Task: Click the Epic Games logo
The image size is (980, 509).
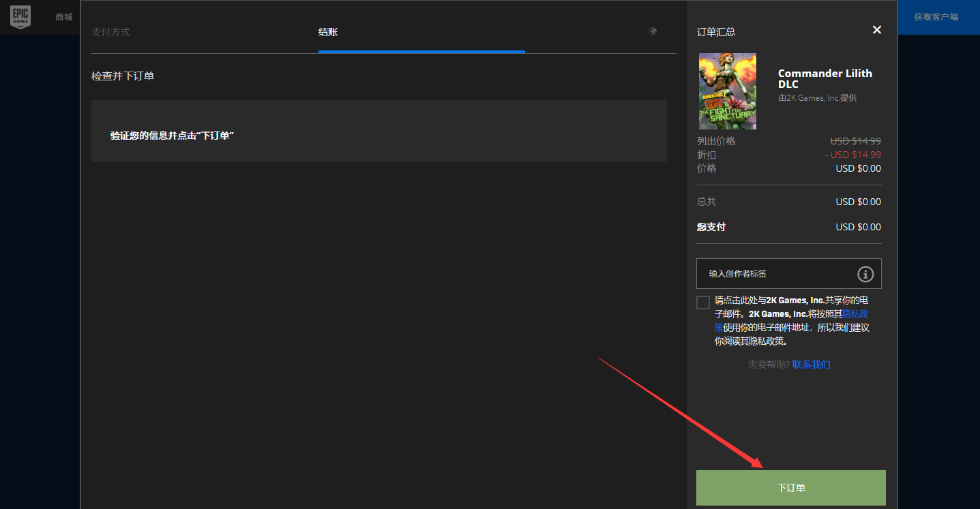Action: [x=20, y=17]
